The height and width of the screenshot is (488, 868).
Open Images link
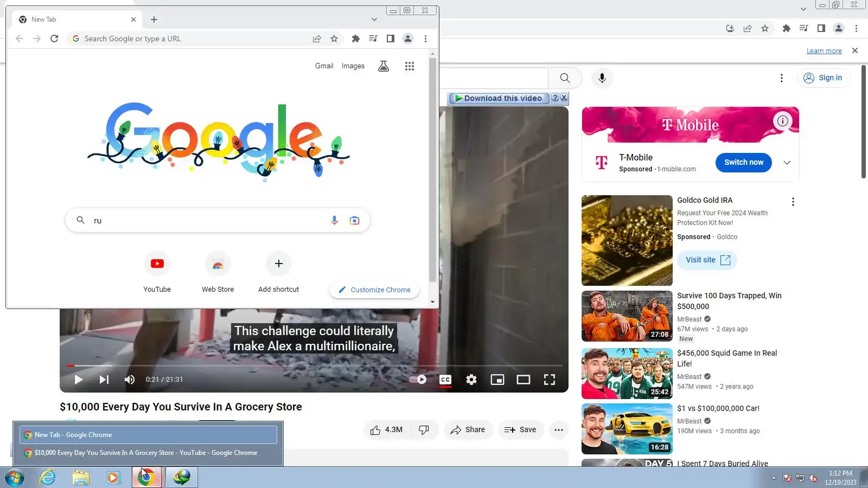353,66
